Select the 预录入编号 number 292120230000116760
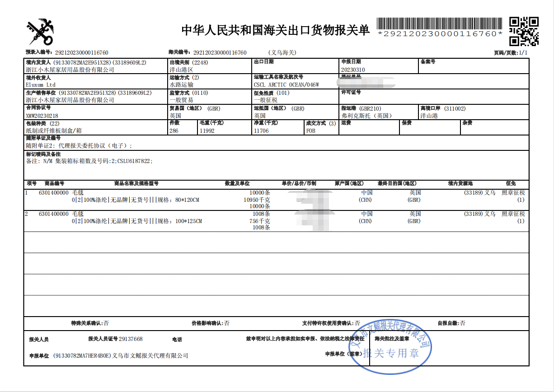 (x=81, y=53)
